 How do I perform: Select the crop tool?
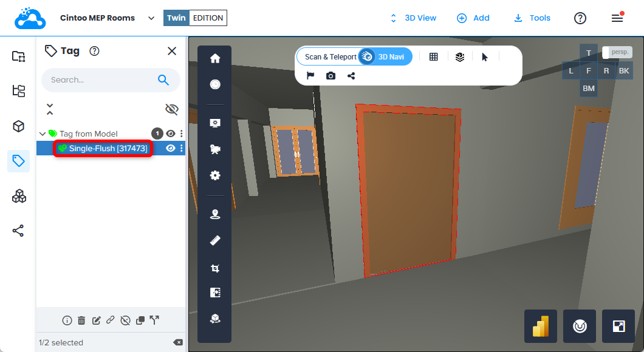(215, 268)
